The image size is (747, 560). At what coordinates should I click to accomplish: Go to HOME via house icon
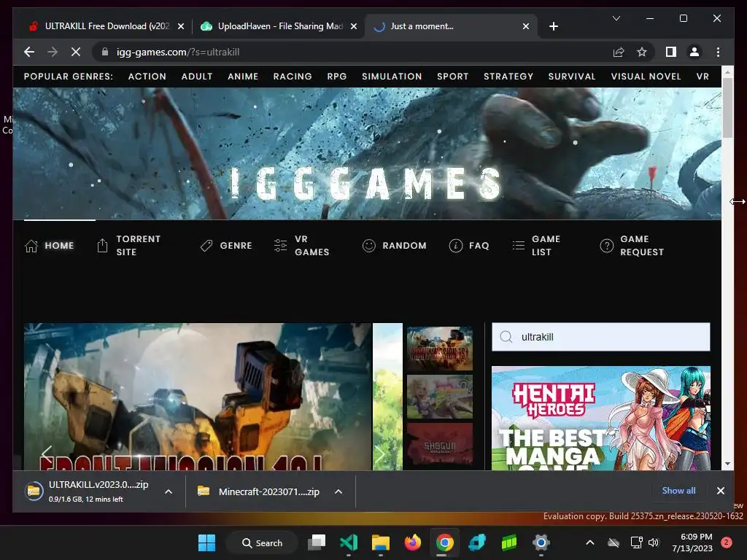click(31, 246)
